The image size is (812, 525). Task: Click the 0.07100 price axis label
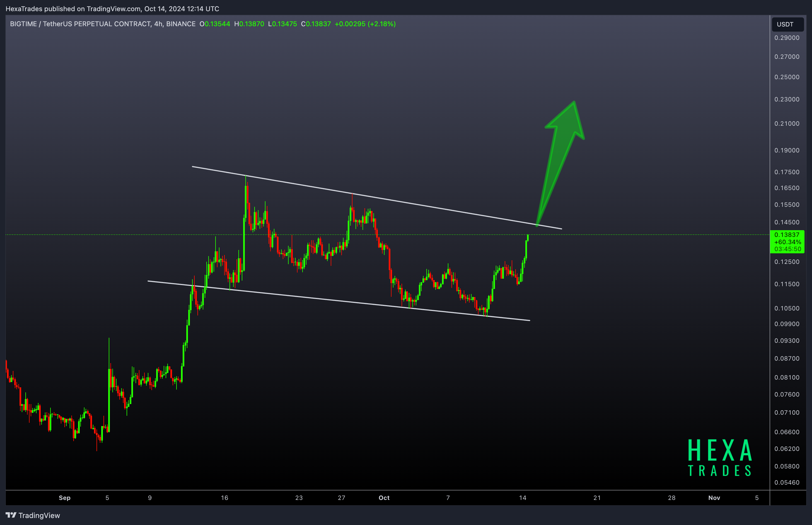(787, 412)
